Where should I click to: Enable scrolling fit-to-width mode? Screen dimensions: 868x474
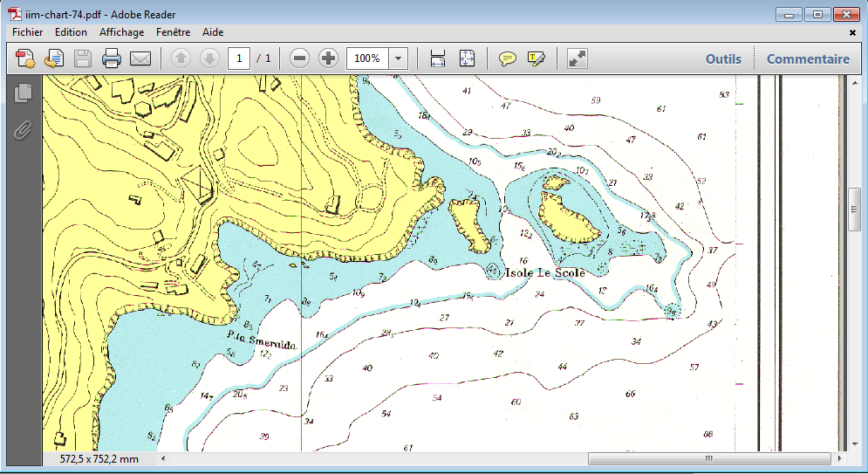tap(438, 58)
